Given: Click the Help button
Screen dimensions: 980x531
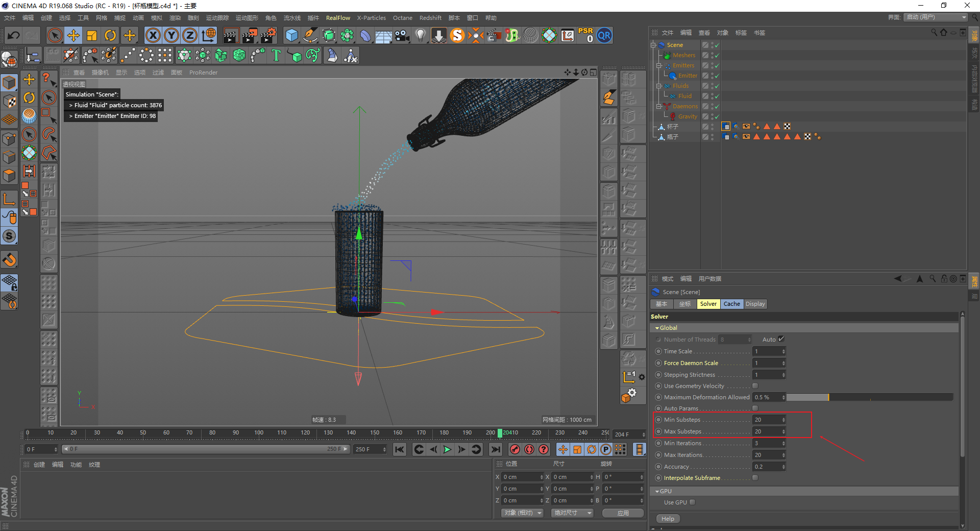Looking at the screenshot, I should [668, 519].
